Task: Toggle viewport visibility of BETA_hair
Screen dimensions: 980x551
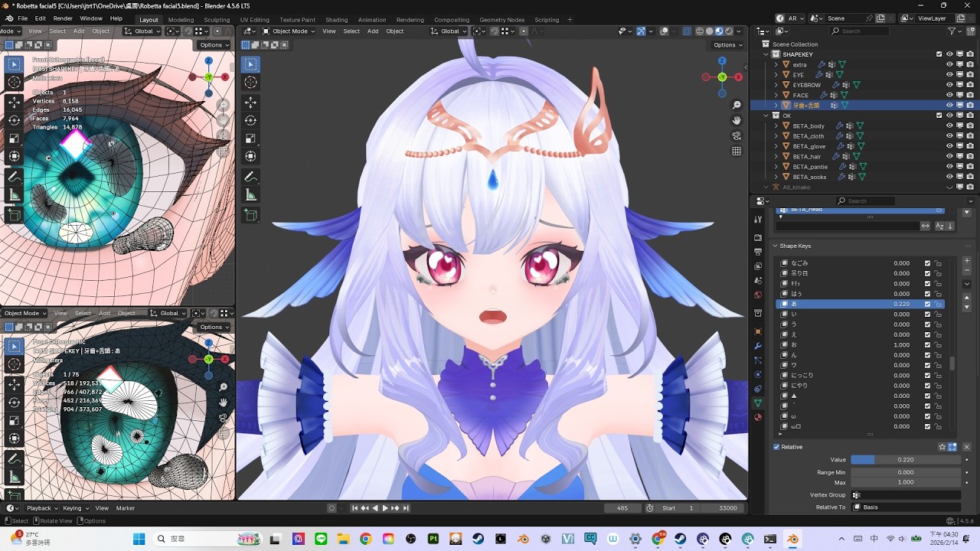Action: [949, 156]
